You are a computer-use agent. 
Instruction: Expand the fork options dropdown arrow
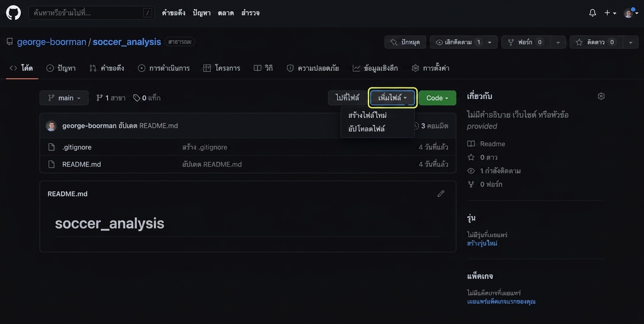click(558, 42)
